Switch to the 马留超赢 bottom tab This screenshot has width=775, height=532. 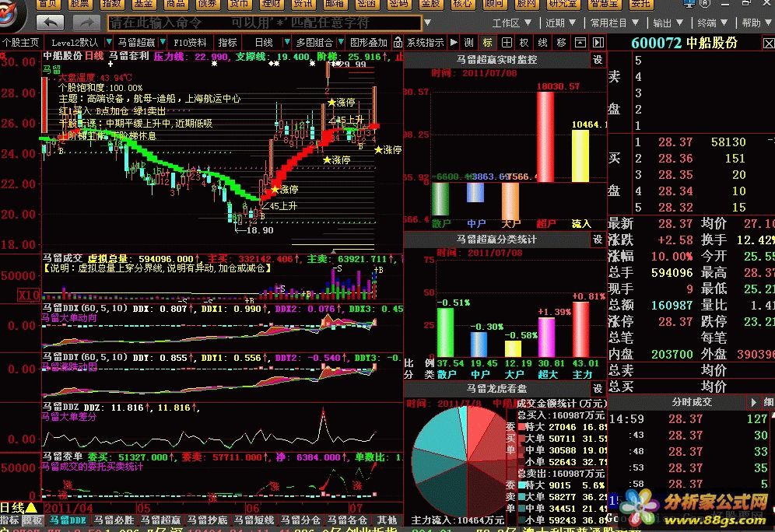click(160, 520)
